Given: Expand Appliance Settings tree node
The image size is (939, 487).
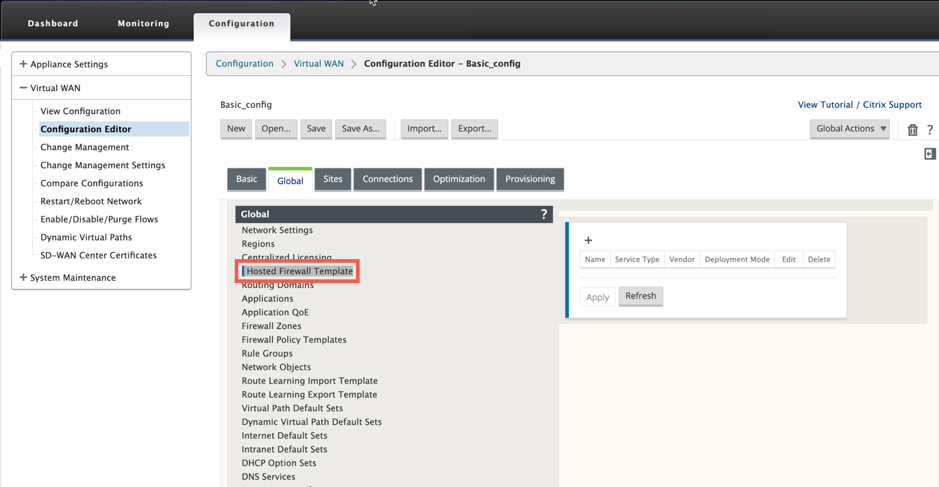Looking at the screenshot, I should 23,64.
